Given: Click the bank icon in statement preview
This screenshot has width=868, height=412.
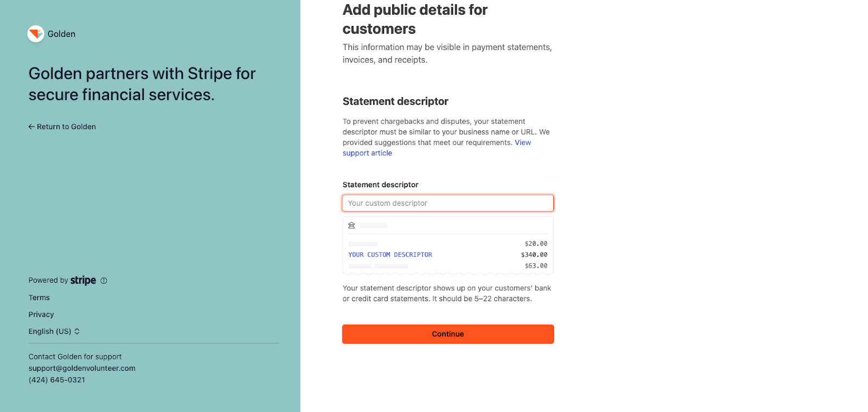Looking at the screenshot, I should (352, 225).
